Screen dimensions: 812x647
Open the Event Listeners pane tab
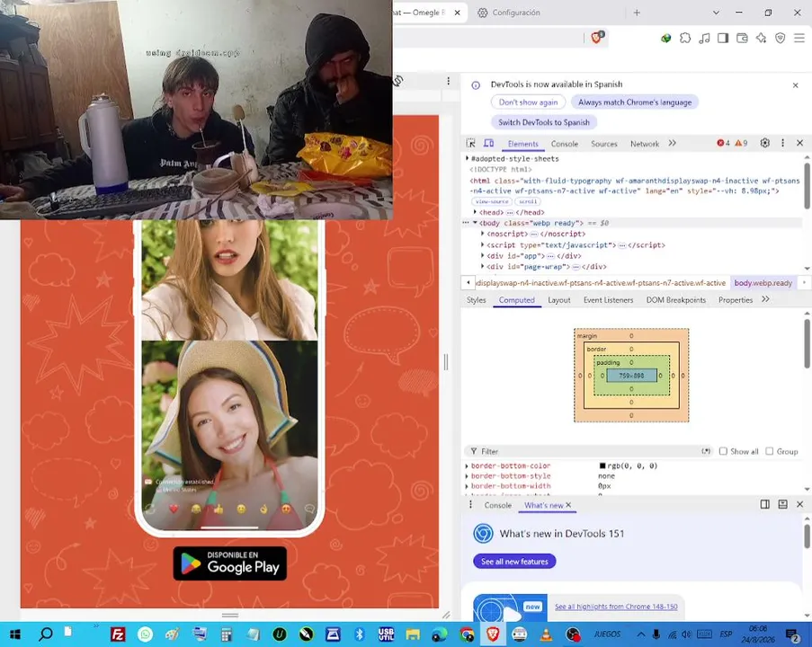point(609,300)
